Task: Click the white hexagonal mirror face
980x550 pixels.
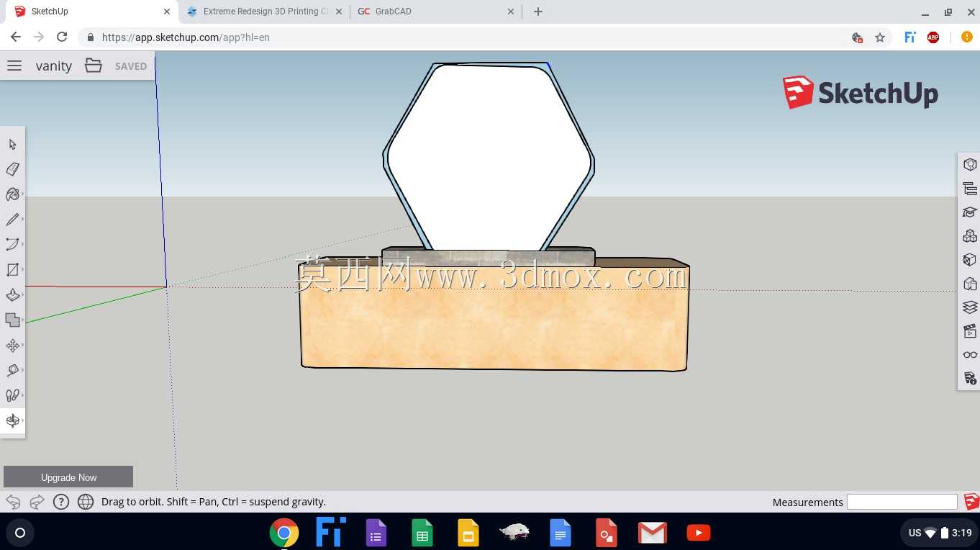Action: point(489,157)
